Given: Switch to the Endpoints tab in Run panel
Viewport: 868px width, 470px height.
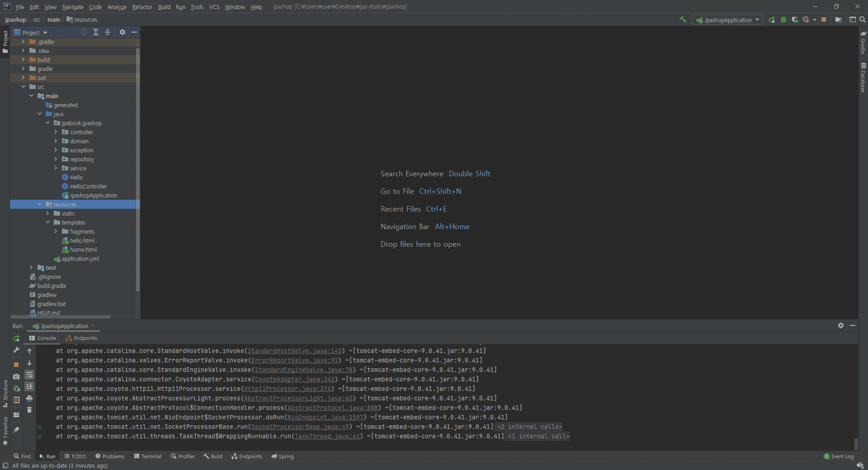Looking at the screenshot, I should pyautogui.click(x=81, y=338).
